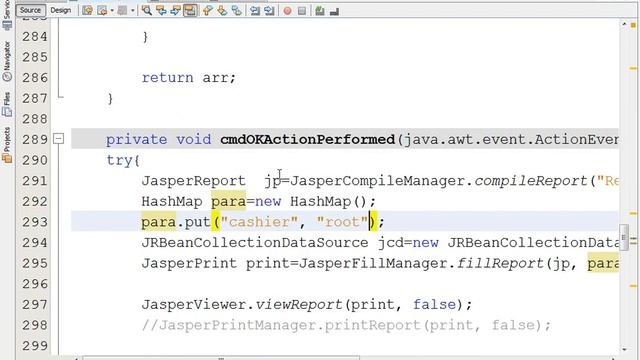Click the horizontal scrollbar at the bottom
The width and height of the screenshot is (640, 360).
[x=220, y=358]
